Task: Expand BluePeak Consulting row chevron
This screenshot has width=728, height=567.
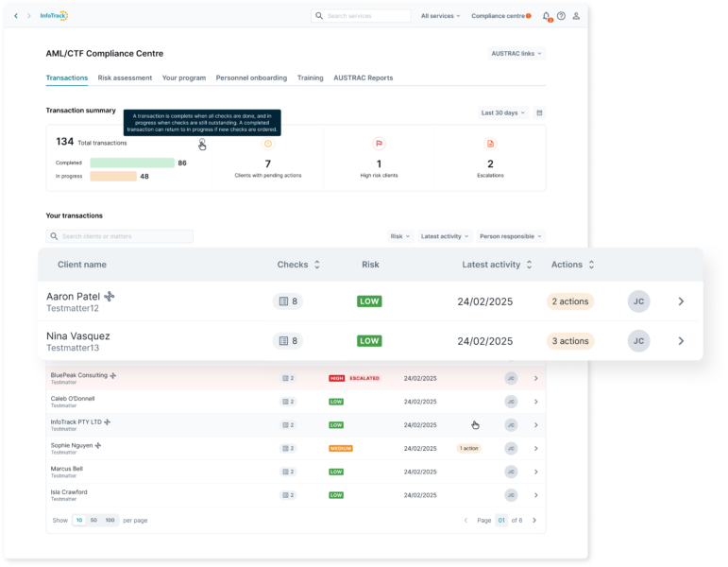Action: (535, 378)
